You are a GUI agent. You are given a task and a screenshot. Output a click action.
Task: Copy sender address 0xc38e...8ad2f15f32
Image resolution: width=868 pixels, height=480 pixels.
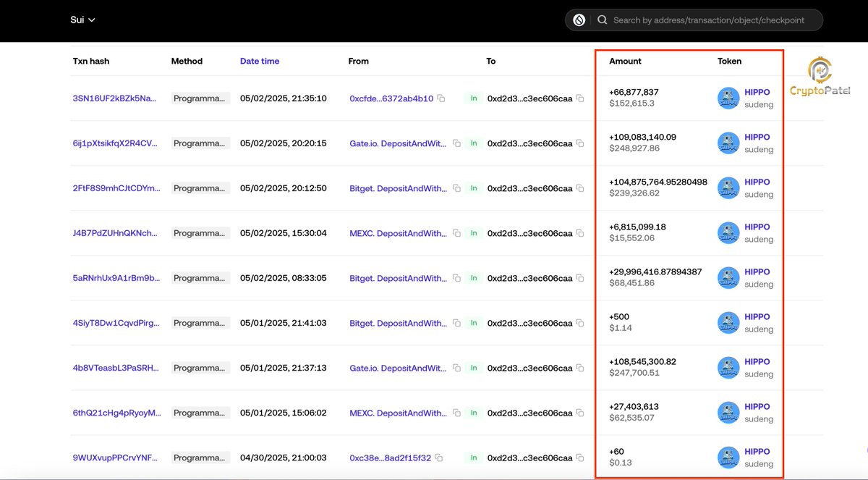[439, 458]
